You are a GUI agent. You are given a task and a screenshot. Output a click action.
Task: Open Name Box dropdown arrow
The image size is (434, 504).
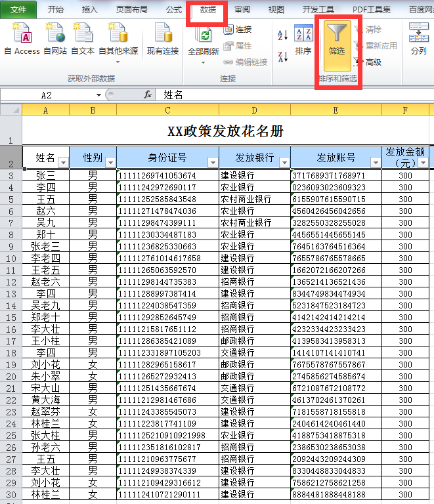click(98, 95)
